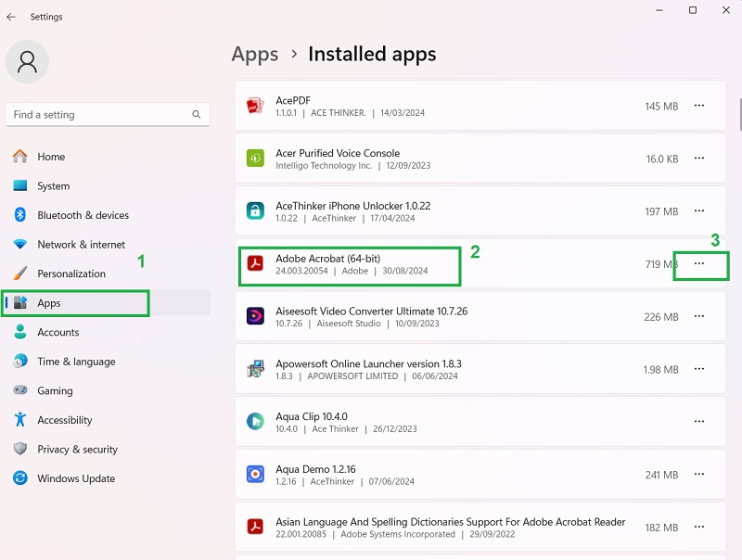Click the Adobe Acrobat (64-bit) icon

pos(255,263)
